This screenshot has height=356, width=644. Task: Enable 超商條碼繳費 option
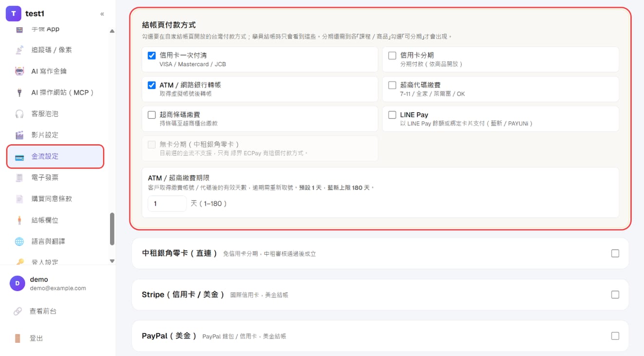pos(152,115)
